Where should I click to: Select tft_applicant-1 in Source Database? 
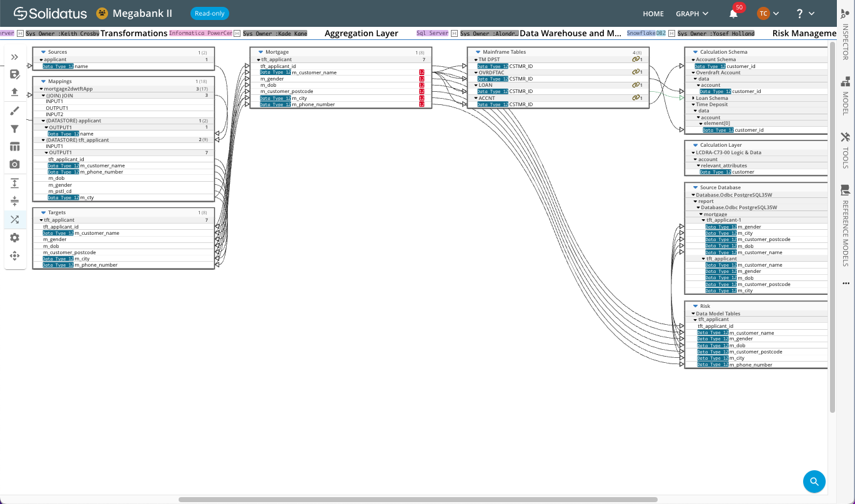click(724, 220)
